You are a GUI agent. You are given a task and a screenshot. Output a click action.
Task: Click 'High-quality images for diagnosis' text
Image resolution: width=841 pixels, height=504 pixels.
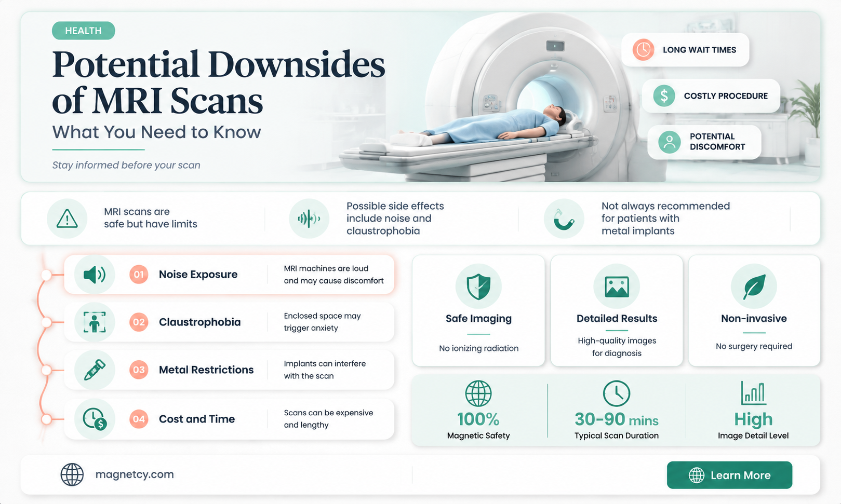tap(617, 347)
